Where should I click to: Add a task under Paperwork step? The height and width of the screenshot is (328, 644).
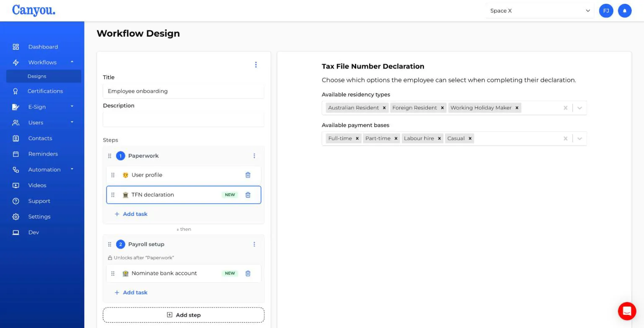[x=131, y=214]
